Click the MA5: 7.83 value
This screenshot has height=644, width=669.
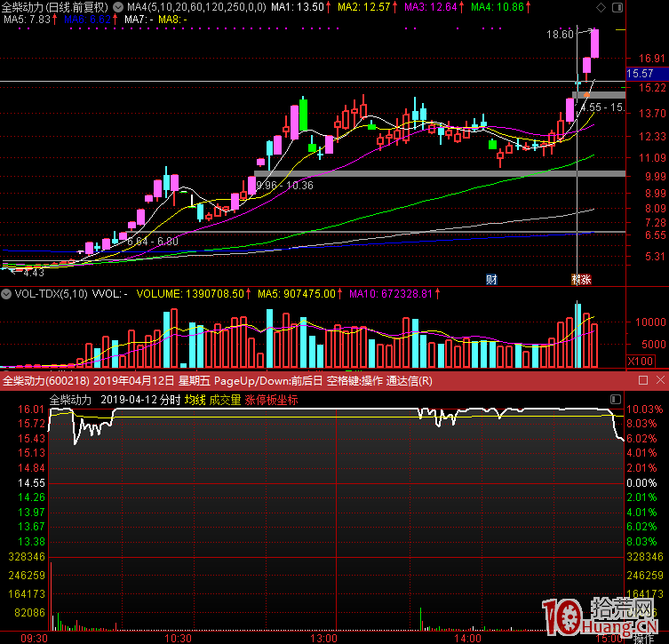click(27, 20)
